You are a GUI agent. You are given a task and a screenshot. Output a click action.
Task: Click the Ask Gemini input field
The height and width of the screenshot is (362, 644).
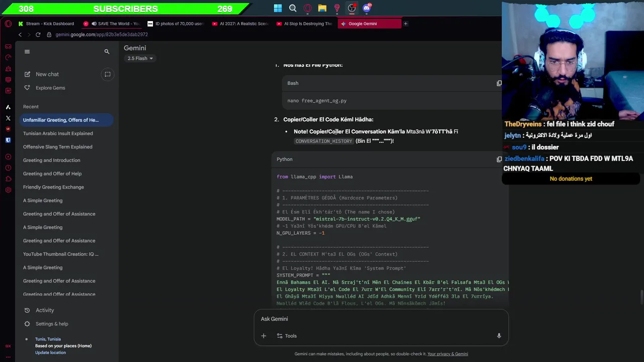381,319
